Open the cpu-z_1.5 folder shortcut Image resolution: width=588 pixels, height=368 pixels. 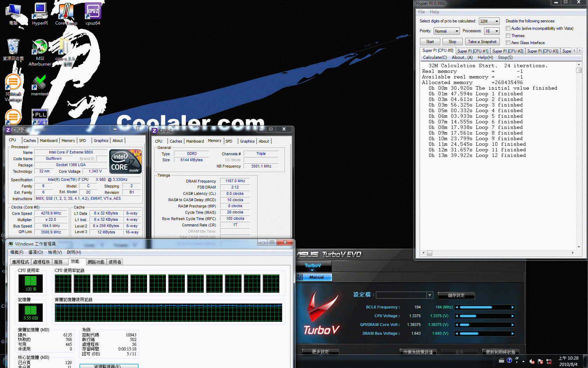[66, 52]
